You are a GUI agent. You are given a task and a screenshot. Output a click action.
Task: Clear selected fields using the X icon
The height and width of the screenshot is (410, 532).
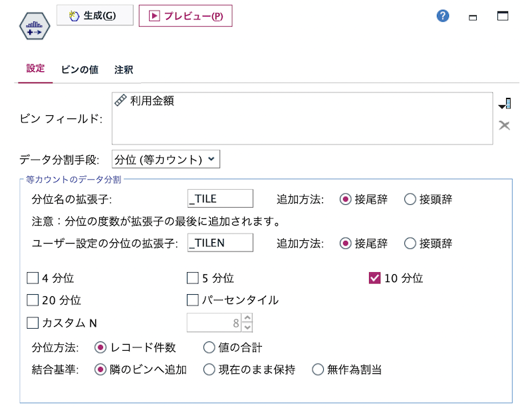pos(503,125)
